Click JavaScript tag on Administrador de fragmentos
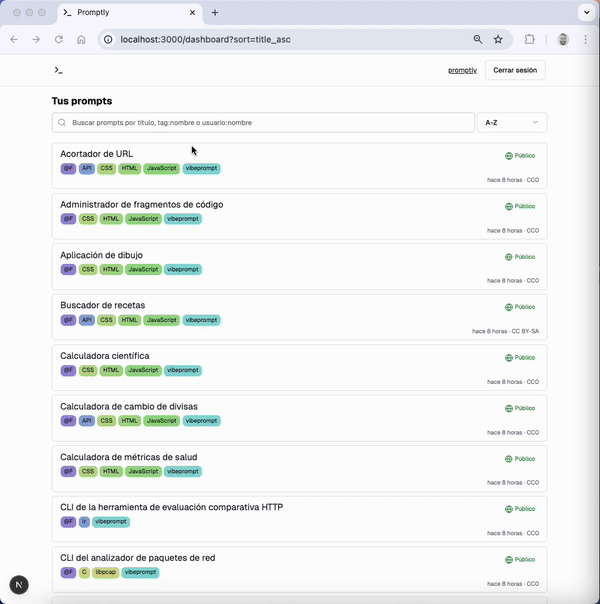 pyautogui.click(x=143, y=219)
